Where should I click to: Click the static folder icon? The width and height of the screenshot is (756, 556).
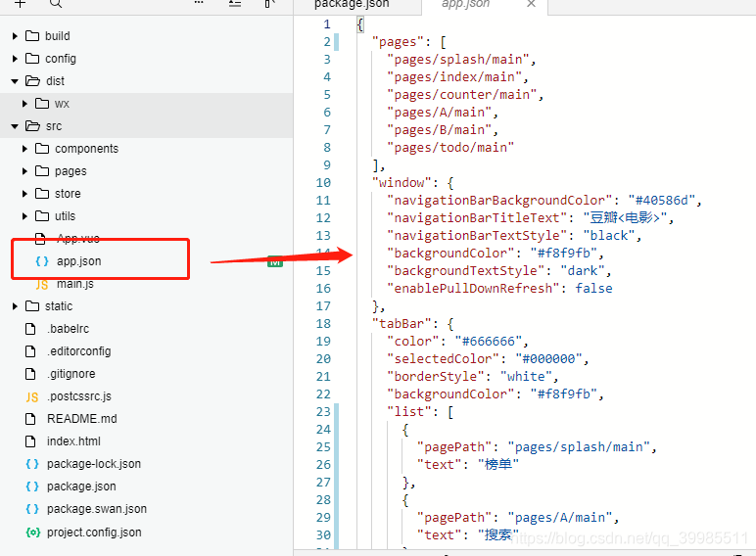click(32, 306)
